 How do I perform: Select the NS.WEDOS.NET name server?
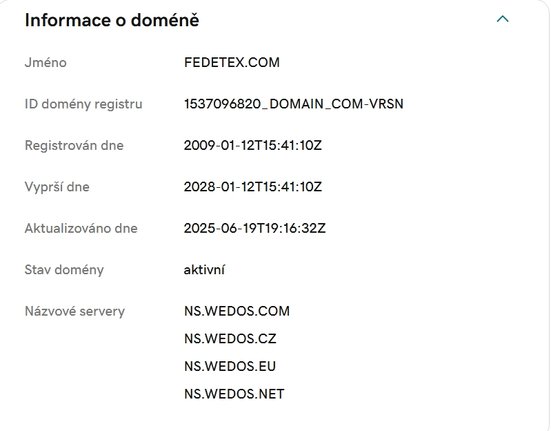(234, 394)
